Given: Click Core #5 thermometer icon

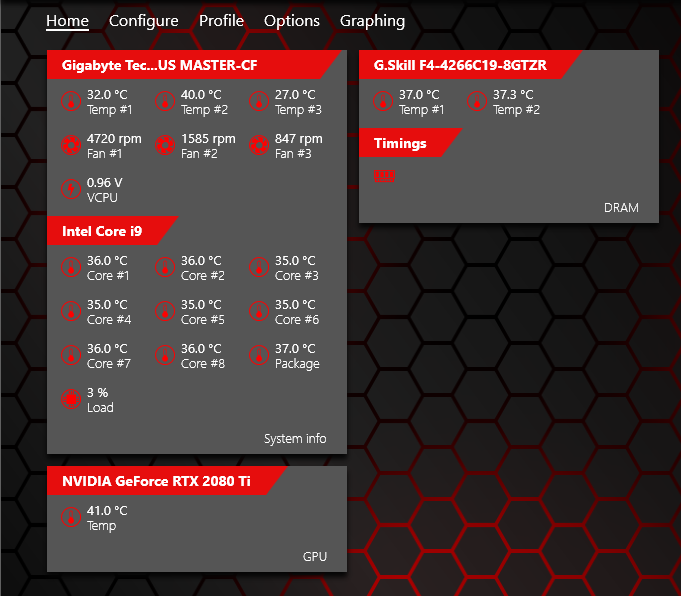Looking at the screenshot, I should pos(165,311).
